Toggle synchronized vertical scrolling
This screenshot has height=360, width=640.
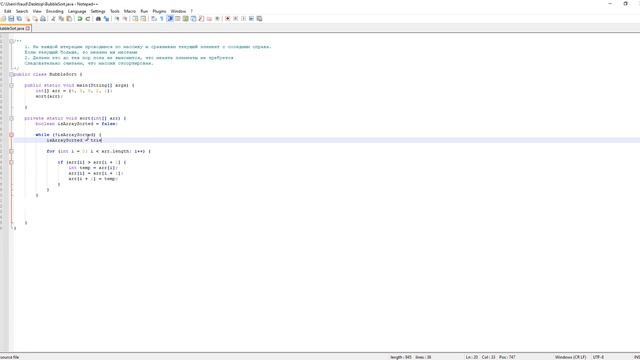(x=136, y=19)
